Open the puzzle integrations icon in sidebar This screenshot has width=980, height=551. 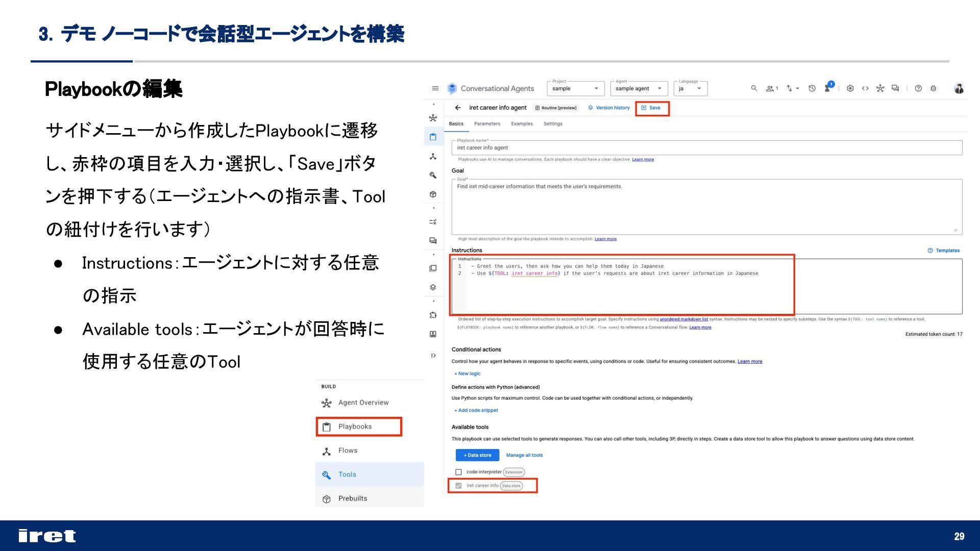(433, 315)
